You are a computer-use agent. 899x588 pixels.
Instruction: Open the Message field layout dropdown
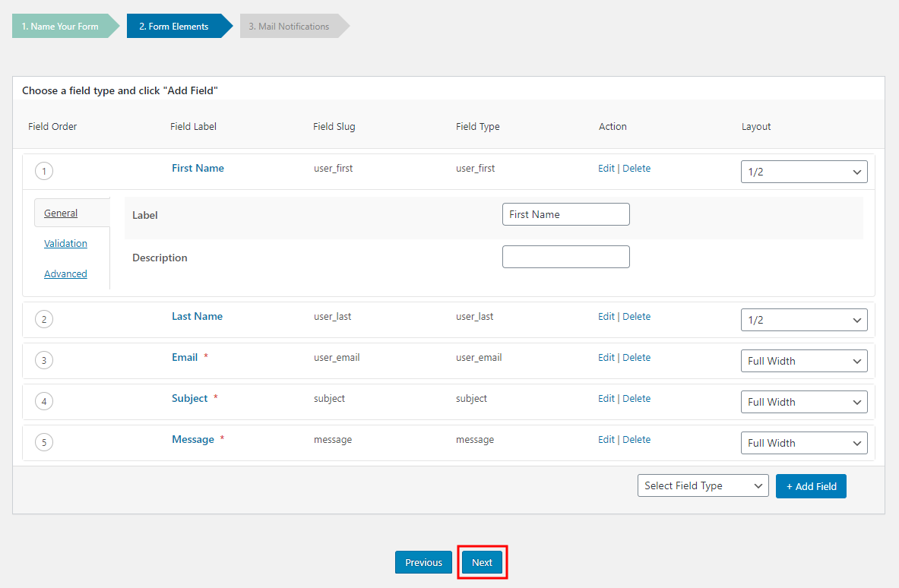pyautogui.click(x=803, y=442)
